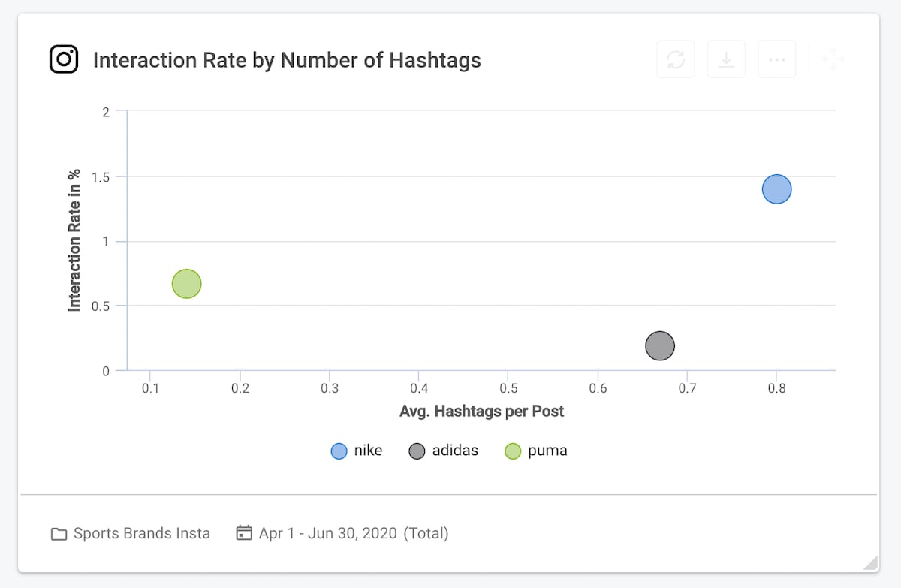Click the calendar icon beside the date range
The height and width of the screenshot is (588, 901).
(x=243, y=533)
